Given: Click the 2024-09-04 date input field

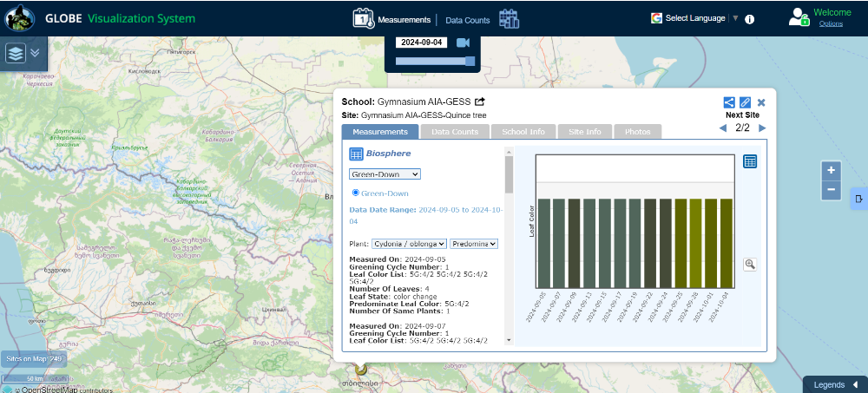Looking at the screenshot, I should click(421, 43).
